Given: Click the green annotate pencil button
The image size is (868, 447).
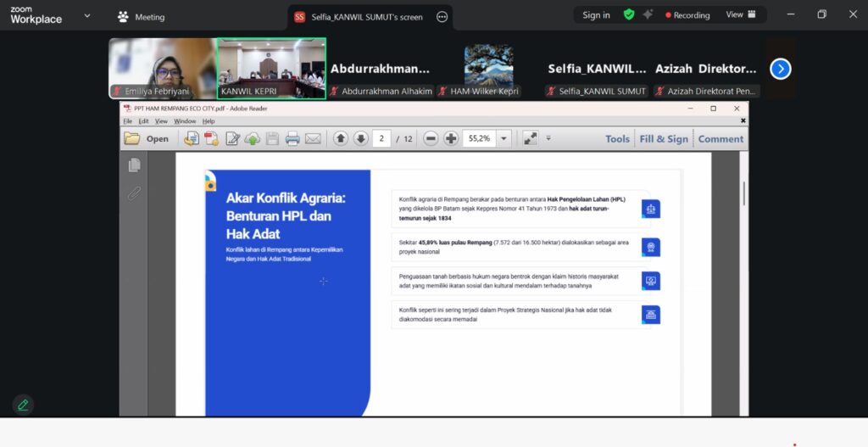Looking at the screenshot, I should (23, 405).
